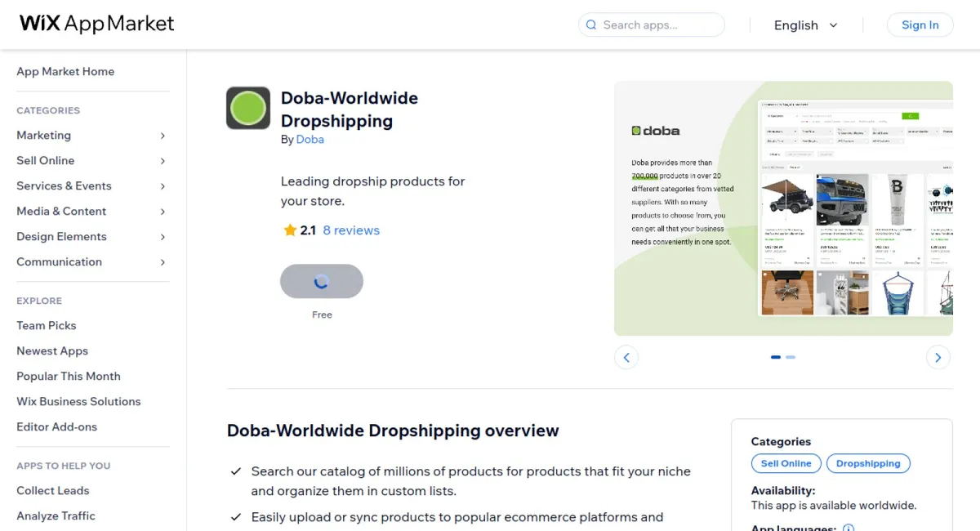The image size is (980, 531).
Task: Open Analyze Traffic
Action: coord(56,515)
